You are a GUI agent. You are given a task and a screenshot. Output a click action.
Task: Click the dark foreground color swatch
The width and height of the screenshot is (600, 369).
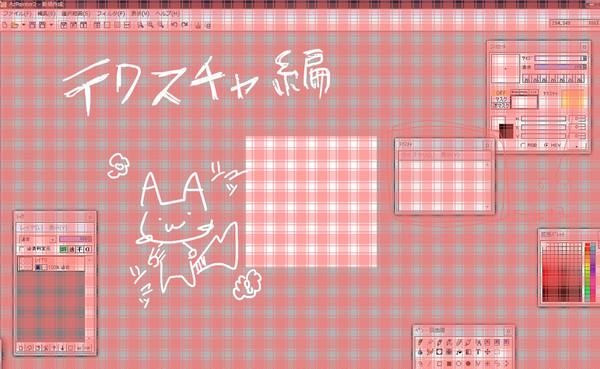[x=506, y=131]
